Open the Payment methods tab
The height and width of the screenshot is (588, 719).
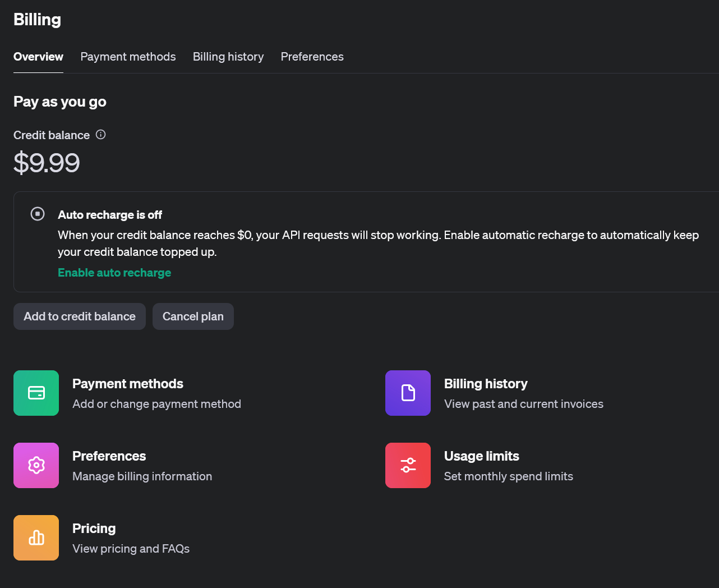pos(128,57)
